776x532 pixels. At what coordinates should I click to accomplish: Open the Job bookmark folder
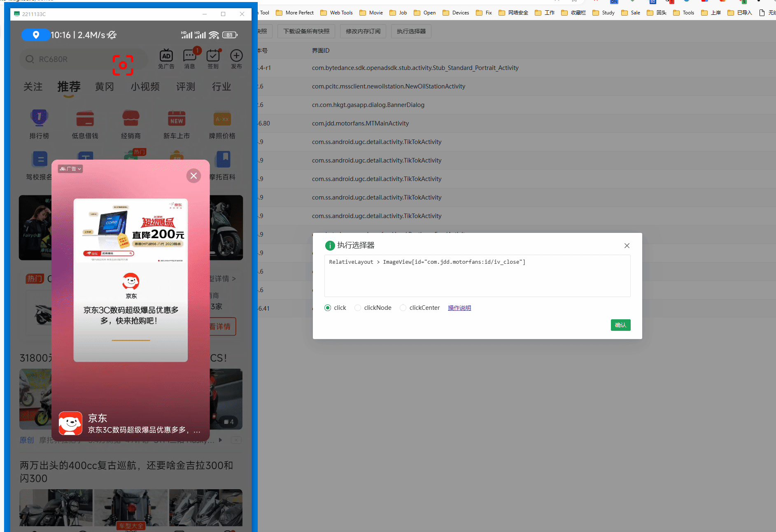[398, 13]
